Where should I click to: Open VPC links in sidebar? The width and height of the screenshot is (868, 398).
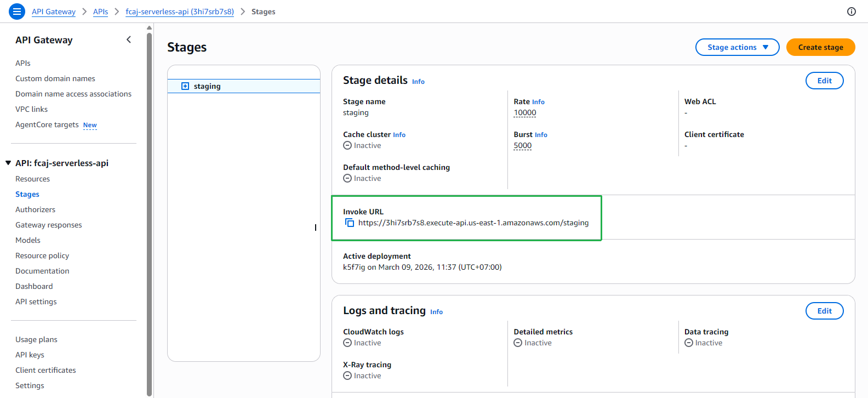(x=31, y=109)
